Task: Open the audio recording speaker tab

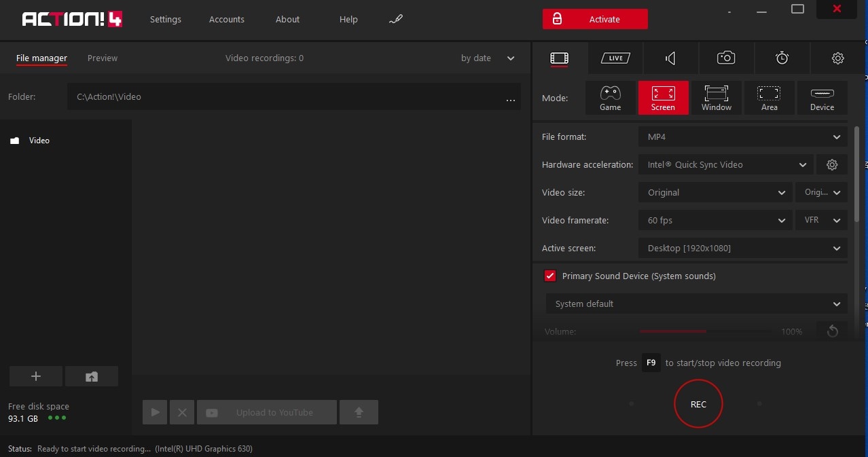Action: pos(670,58)
